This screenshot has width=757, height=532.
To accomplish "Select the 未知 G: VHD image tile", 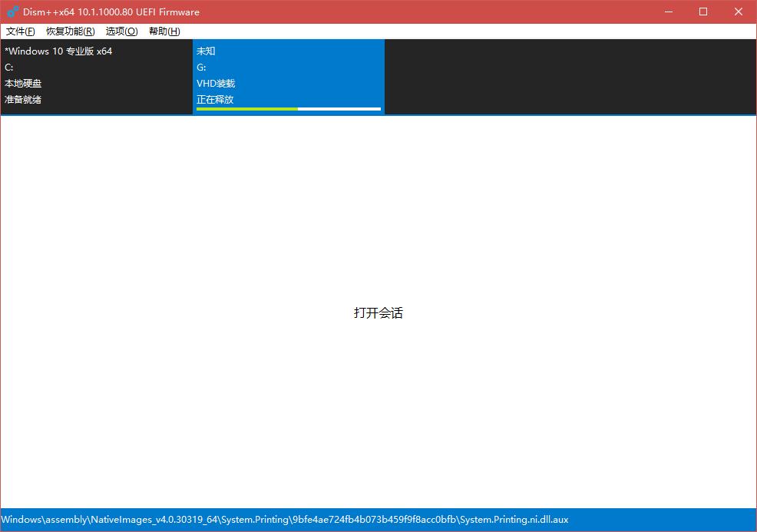I will [x=289, y=77].
